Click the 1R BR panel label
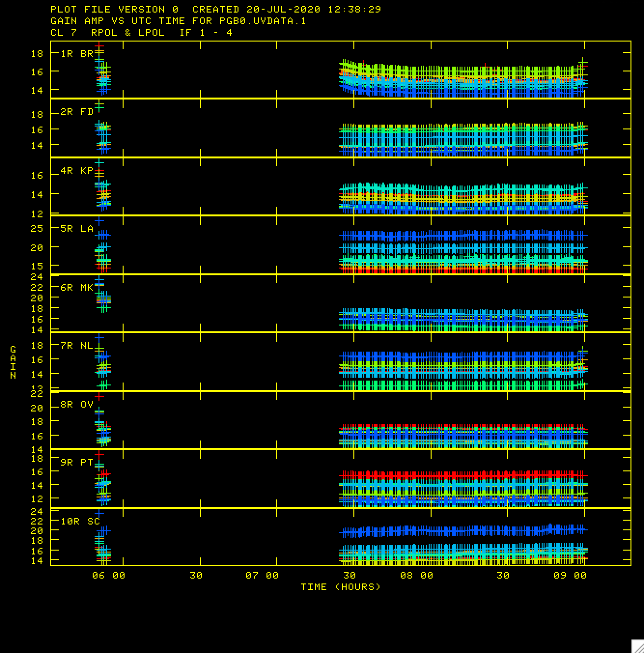644x653 pixels. point(77,54)
